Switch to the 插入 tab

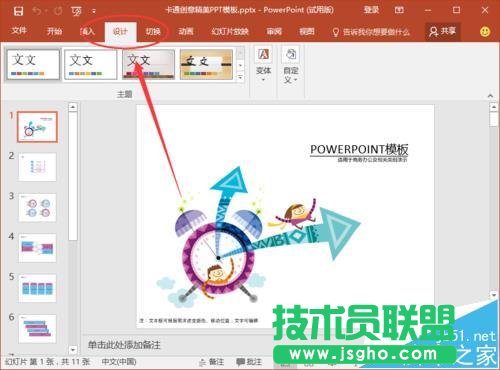coord(87,31)
